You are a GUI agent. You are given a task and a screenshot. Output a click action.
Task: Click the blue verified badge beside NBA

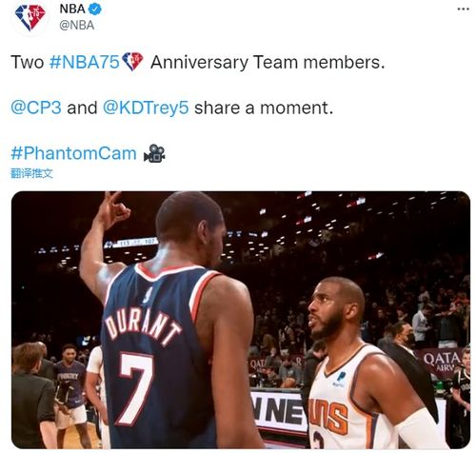click(x=94, y=9)
